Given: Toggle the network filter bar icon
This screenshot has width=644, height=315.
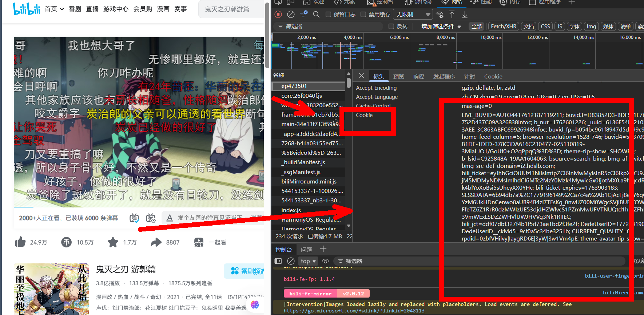Looking at the screenshot, I should point(303,14).
